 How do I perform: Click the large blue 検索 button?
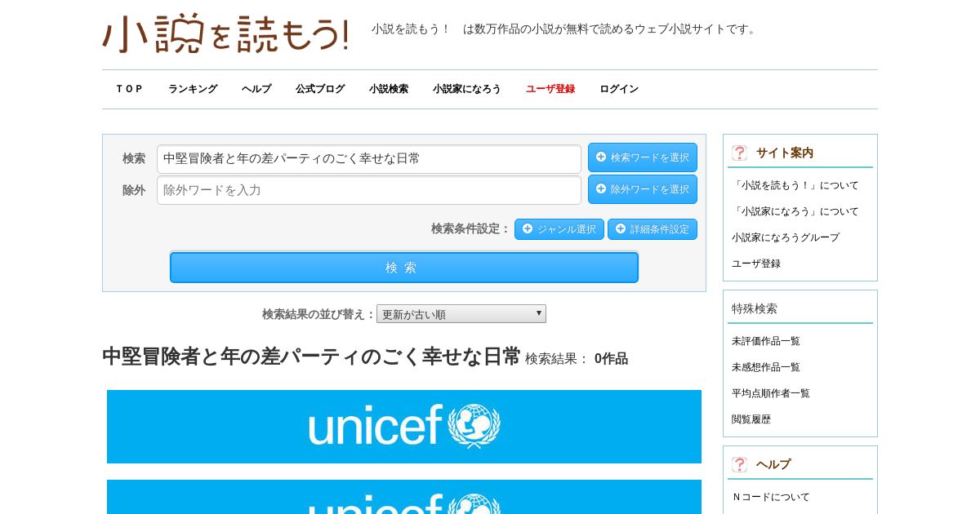click(x=404, y=268)
